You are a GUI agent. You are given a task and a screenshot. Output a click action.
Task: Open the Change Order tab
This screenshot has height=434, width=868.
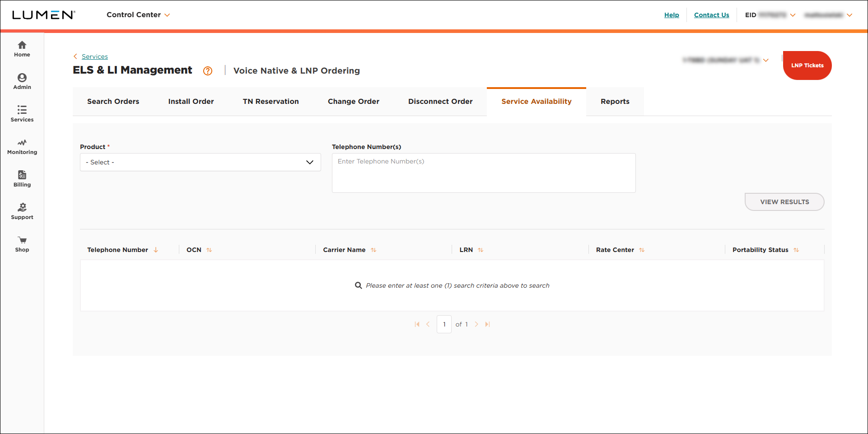354,102
